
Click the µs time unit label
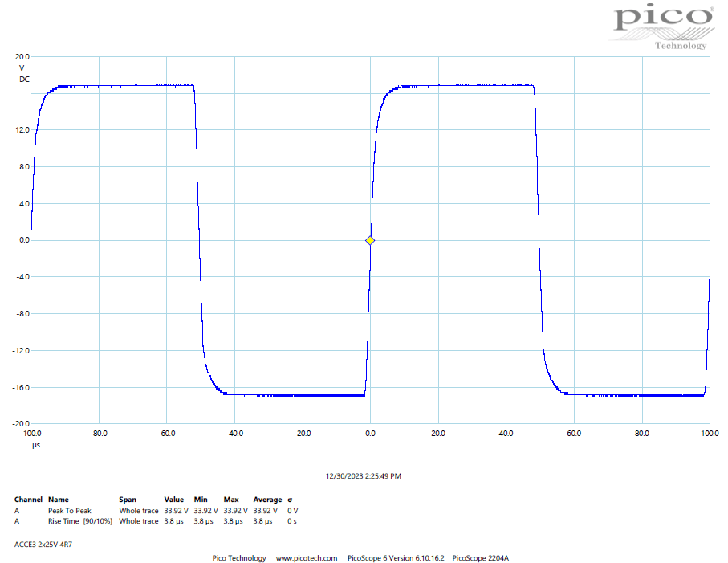pyautogui.click(x=36, y=445)
